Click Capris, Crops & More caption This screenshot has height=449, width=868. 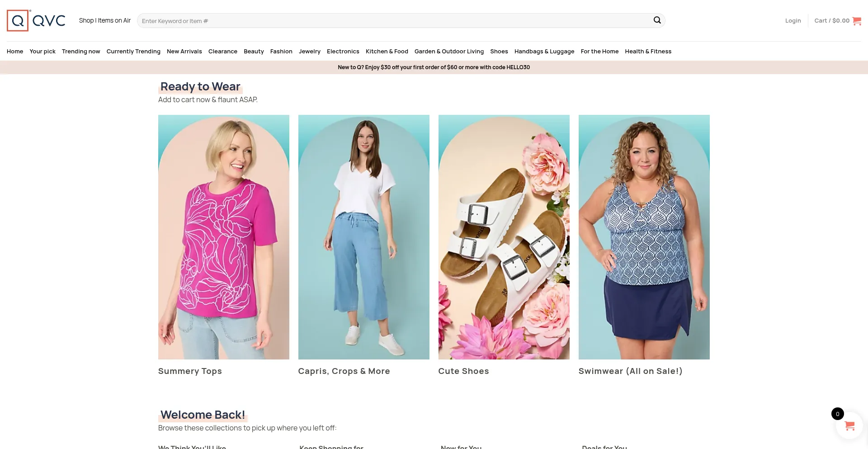point(344,371)
